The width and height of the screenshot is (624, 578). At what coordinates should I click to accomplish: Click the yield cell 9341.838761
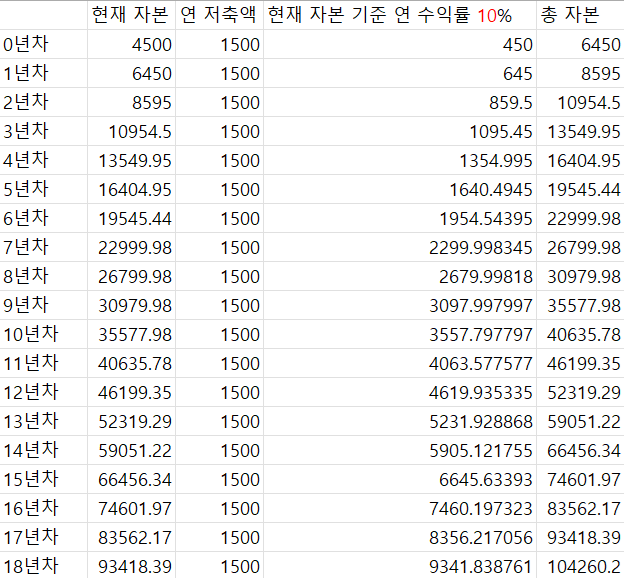point(400,566)
